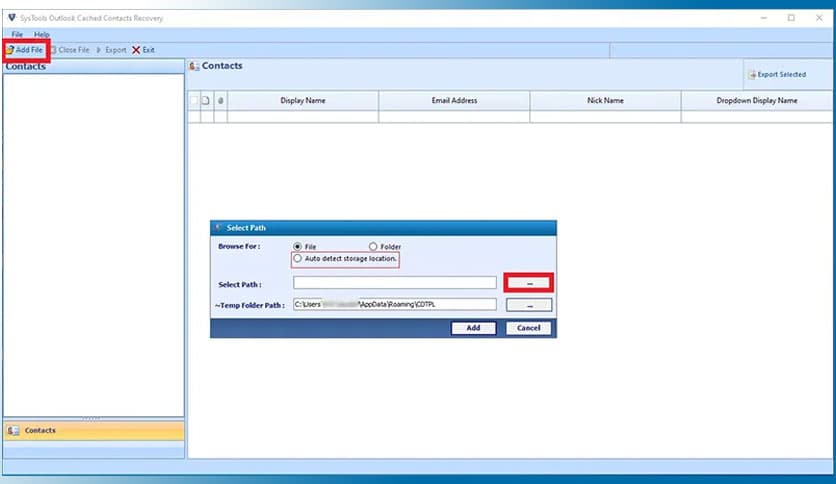The image size is (836, 484).
Task: Click the Export toolbar button
Action: point(111,50)
